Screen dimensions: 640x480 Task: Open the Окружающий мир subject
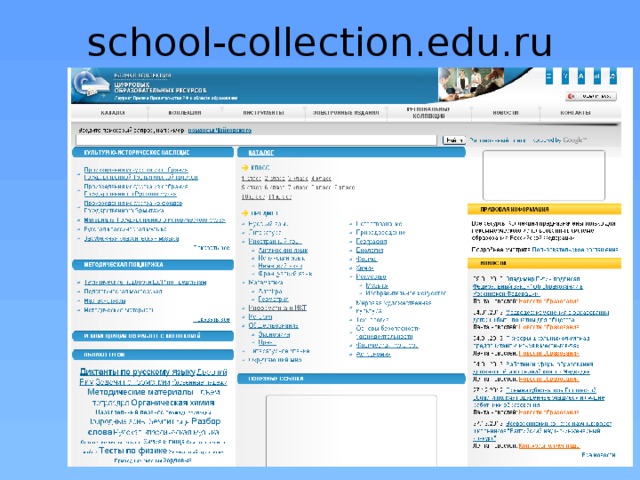(x=275, y=360)
